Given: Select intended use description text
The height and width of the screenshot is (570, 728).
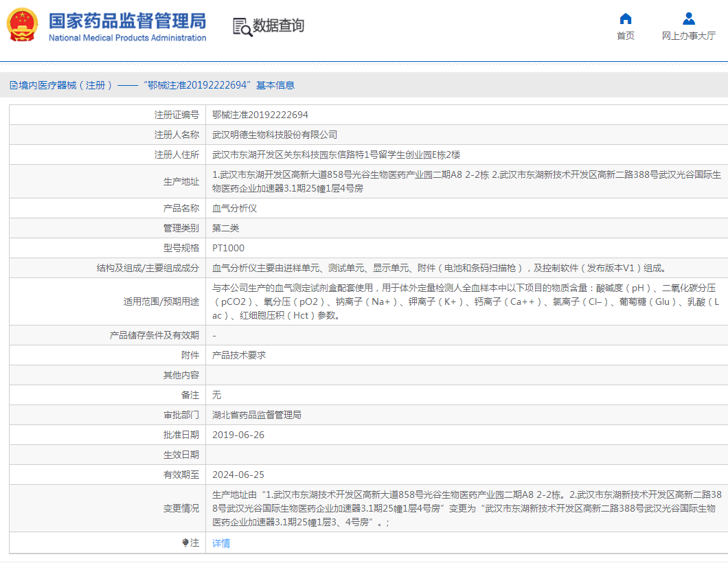Looking at the screenshot, I should tap(466, 301).
